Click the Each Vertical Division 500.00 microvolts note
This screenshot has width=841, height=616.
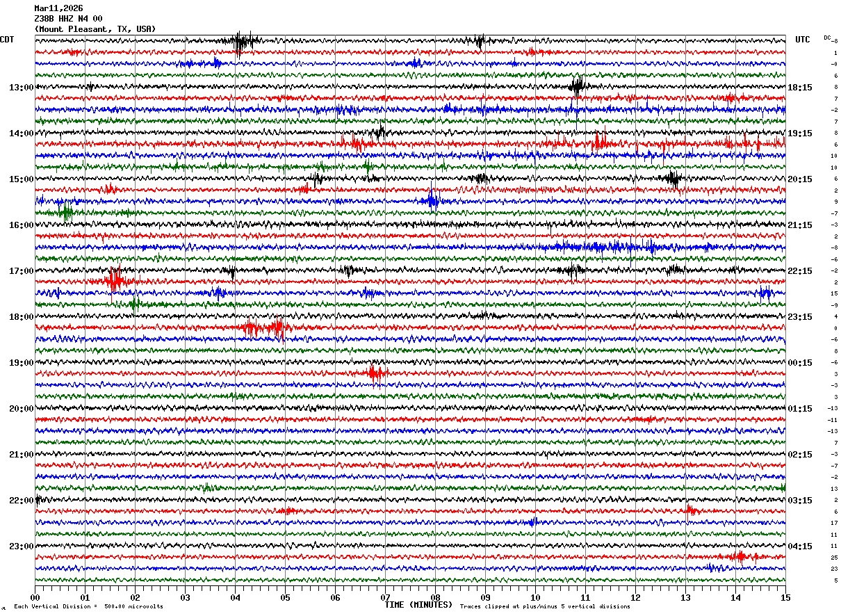tap(88, 606)
